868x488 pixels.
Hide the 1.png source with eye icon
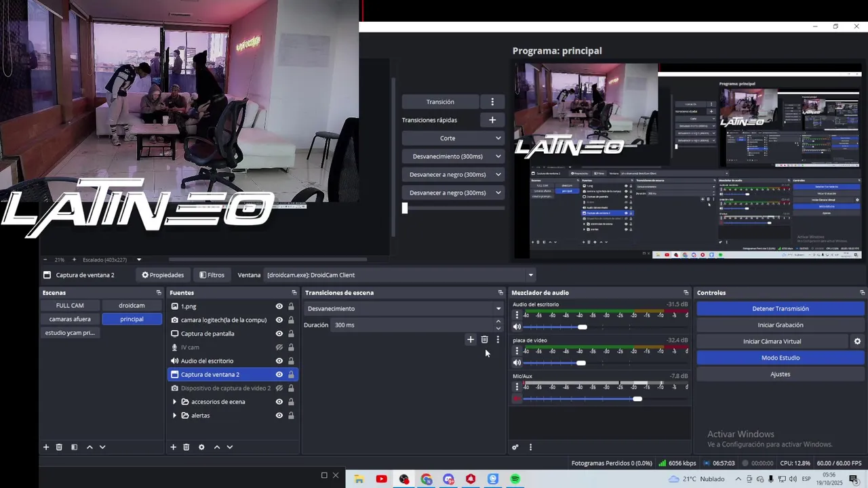click(x=279, y=306)
